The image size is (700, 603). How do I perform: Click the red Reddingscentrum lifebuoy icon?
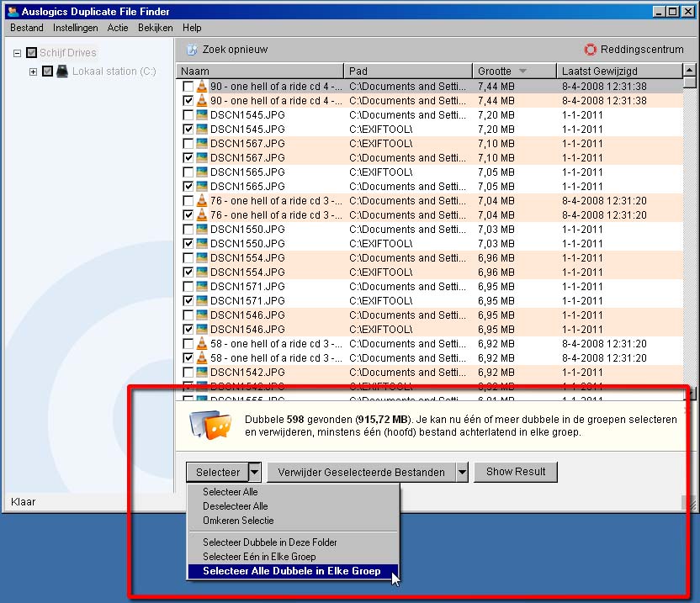590,50
